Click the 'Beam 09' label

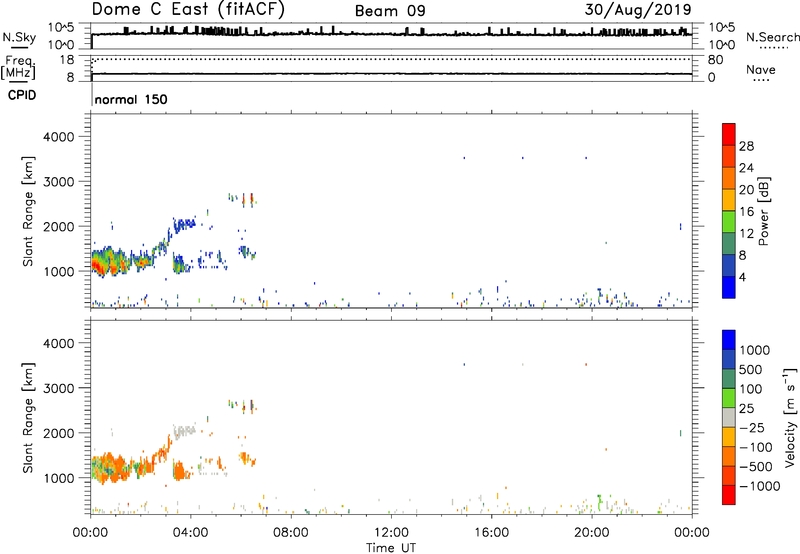[x=390, y=11]
